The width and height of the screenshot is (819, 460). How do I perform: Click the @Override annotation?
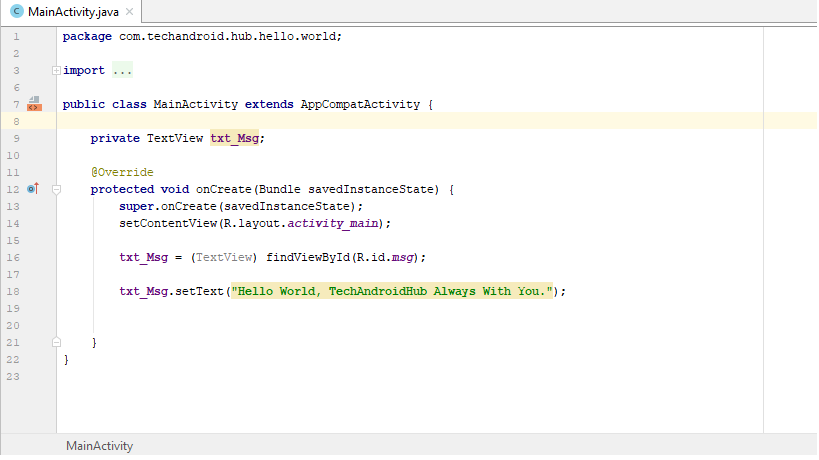pyautogui.click(x=122, y=172)
